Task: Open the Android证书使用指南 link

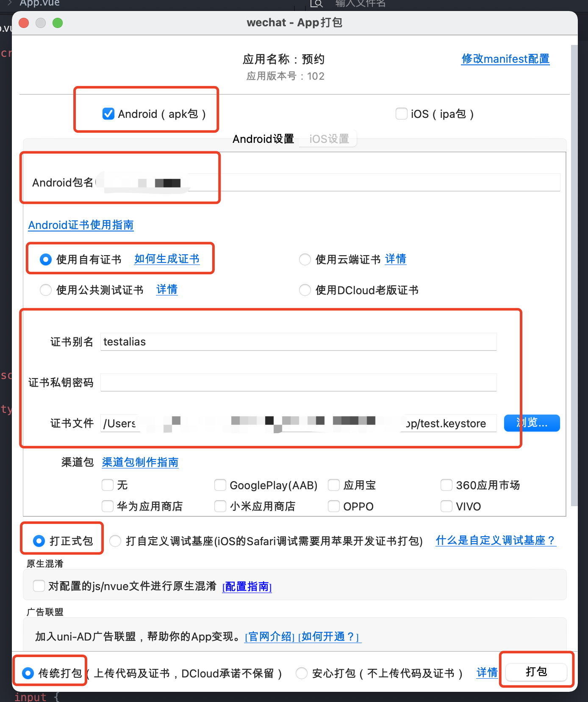Action: point(81,225)
